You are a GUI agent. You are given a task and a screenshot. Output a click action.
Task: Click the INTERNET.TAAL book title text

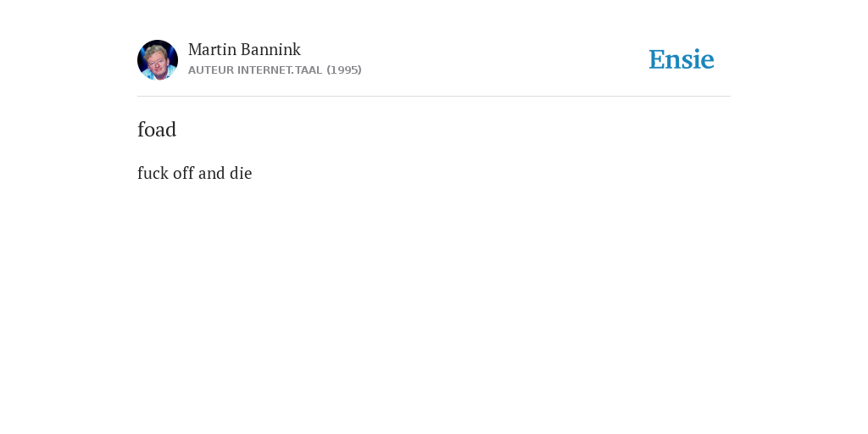(x=280, y=70)
